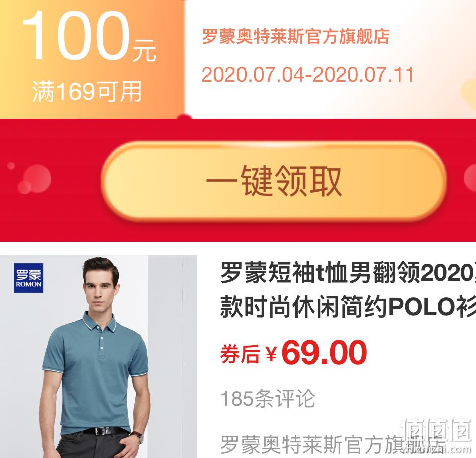Select the 100元 coupon amount panel
476x458 pixels.
pyautogui.click(x=92, y=59)
